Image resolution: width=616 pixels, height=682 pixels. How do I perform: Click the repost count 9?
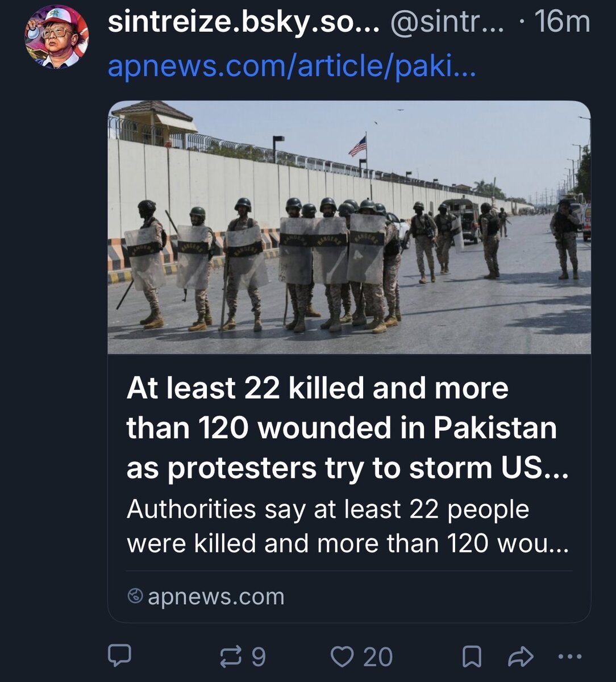[x=258, y=657]
